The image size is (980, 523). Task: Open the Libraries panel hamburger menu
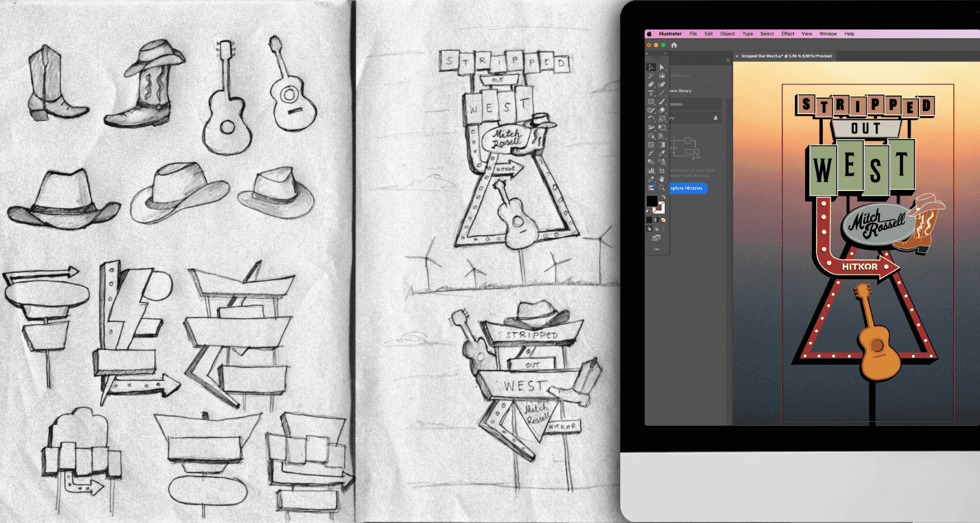pos(728,60)
